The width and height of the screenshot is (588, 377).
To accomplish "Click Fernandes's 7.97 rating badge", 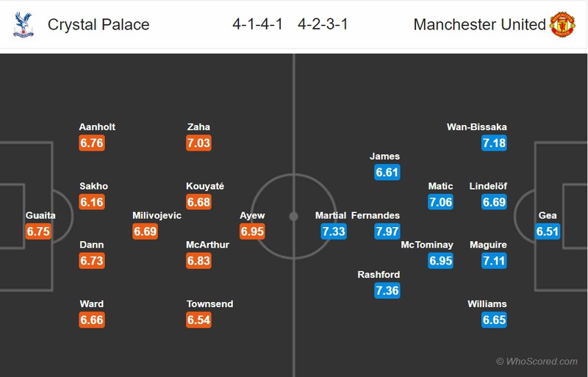I will click(x=387, y=231).
